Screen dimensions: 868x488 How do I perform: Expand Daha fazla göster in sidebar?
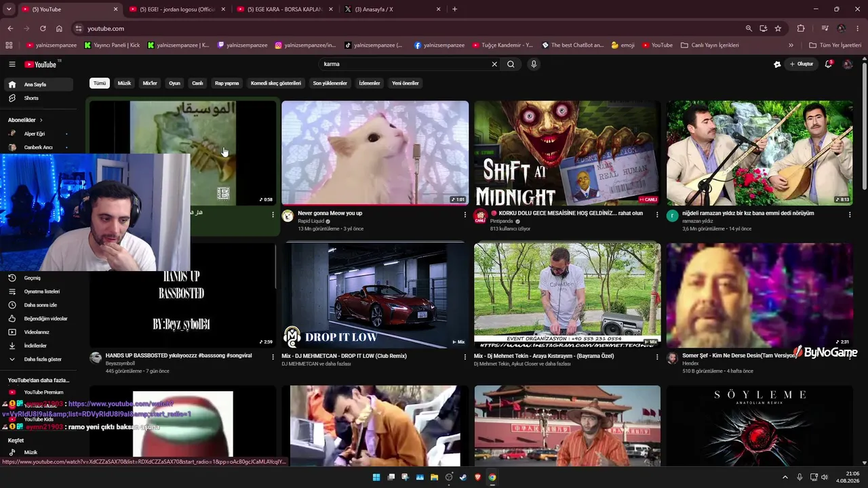coord(38,359)
